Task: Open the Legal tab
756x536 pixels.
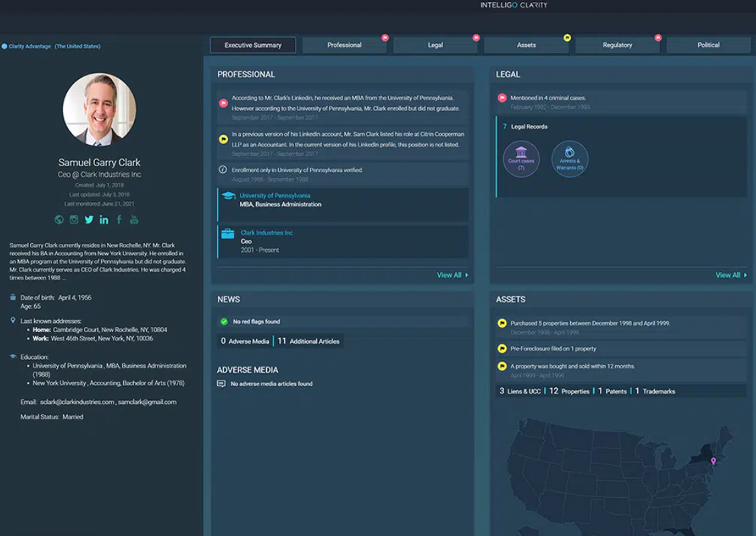Action: (x=436, y=45)
